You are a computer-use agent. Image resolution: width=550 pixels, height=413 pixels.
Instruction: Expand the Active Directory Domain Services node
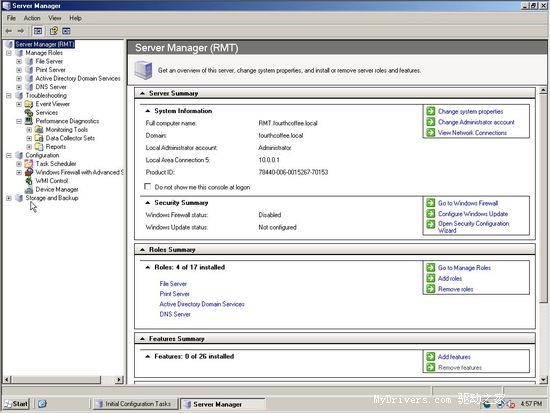[19, 79]
